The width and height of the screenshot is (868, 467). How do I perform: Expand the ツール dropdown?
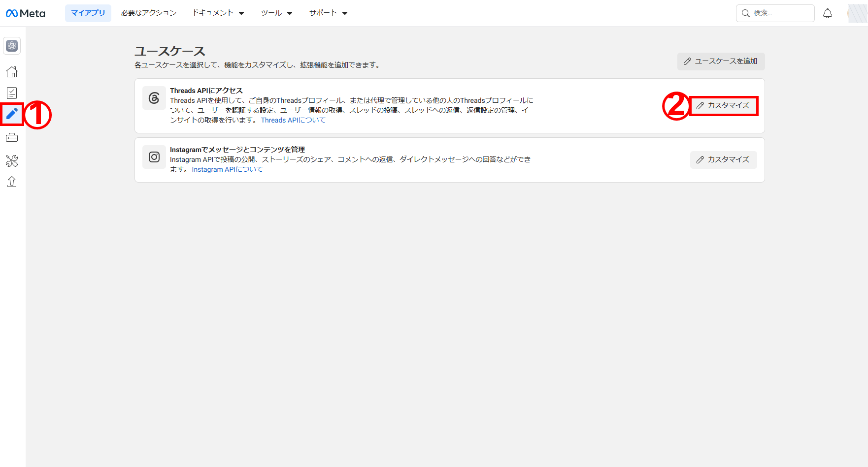click(277, 13)
